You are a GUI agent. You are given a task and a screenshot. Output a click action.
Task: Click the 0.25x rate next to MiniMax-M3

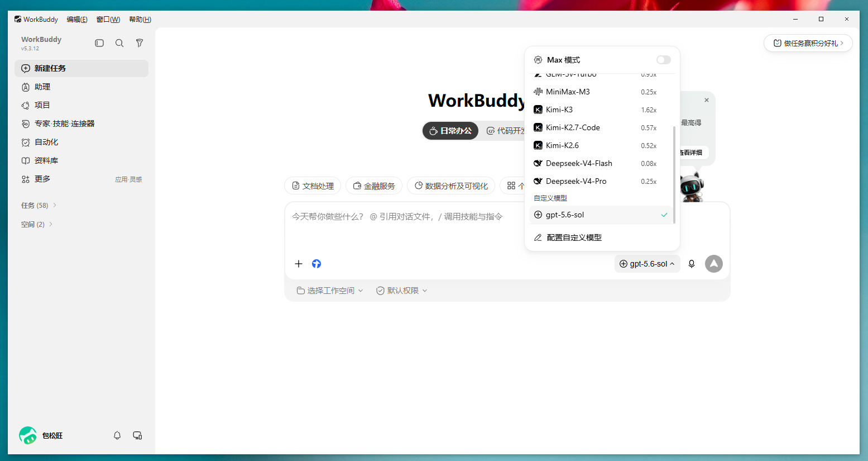(649, 92)
